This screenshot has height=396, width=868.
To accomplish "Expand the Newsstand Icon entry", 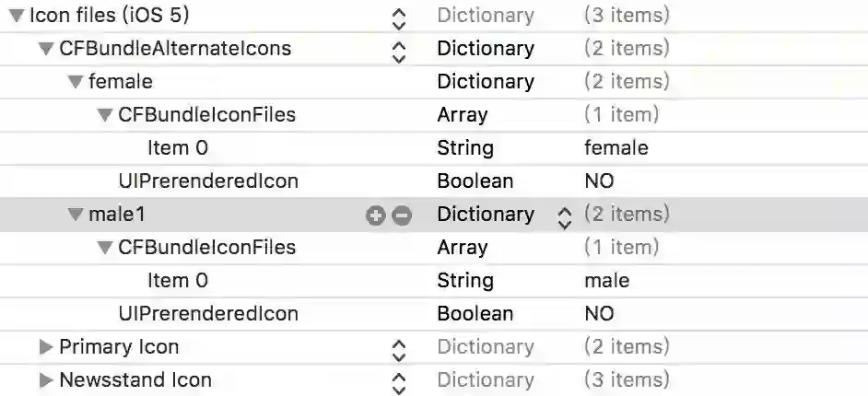I will click(x=46, y=380).
